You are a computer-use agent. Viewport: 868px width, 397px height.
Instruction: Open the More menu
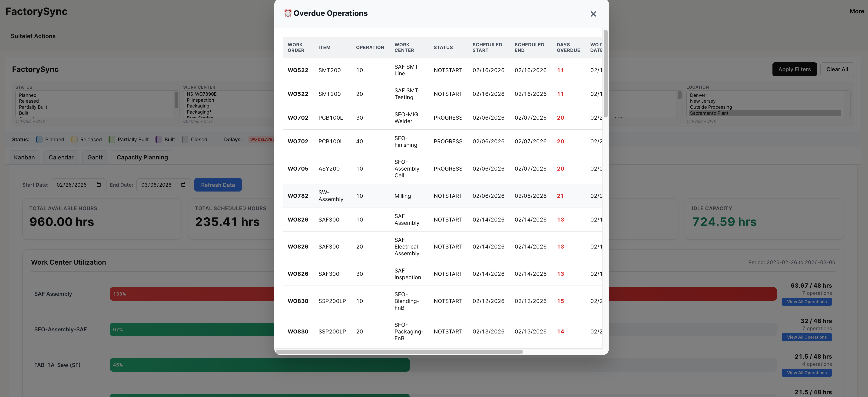[857, 11]
